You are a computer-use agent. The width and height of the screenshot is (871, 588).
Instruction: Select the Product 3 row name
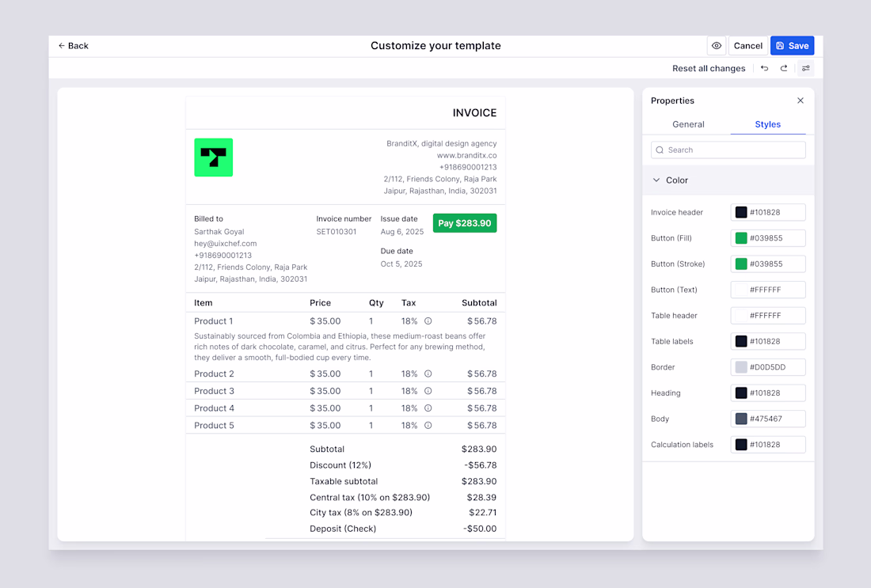(214, 391)
